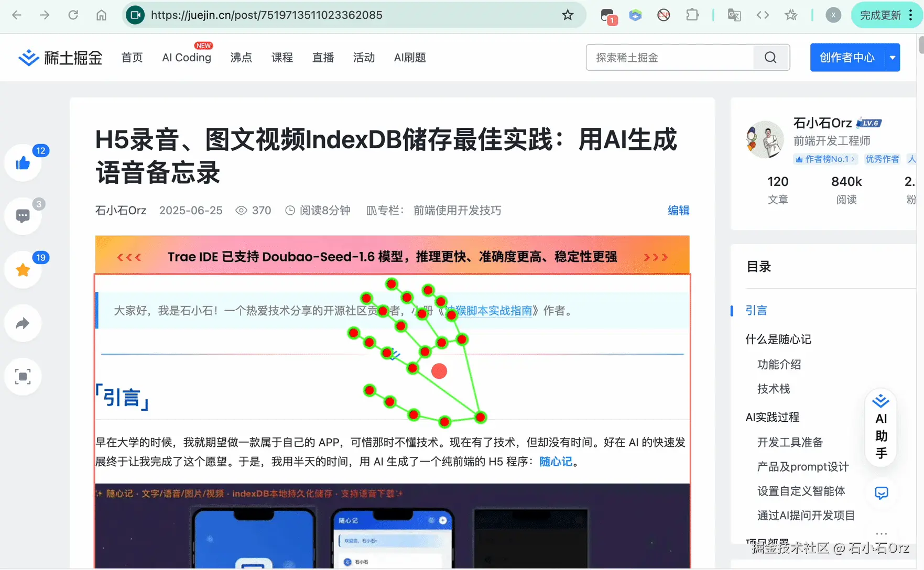Screen dimensions: 924x570
Task: Open the sidebar author avatar
Action: 765,139
